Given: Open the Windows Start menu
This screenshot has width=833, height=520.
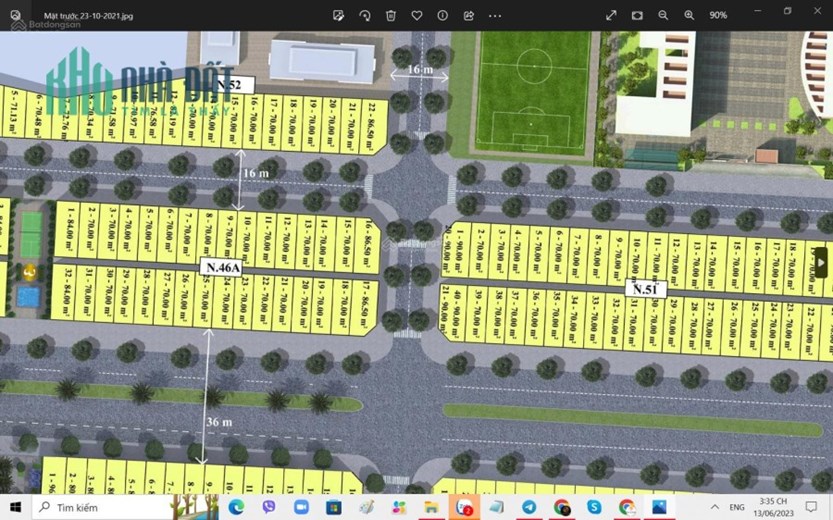Looking at the screenshot, I should [15, 507].
